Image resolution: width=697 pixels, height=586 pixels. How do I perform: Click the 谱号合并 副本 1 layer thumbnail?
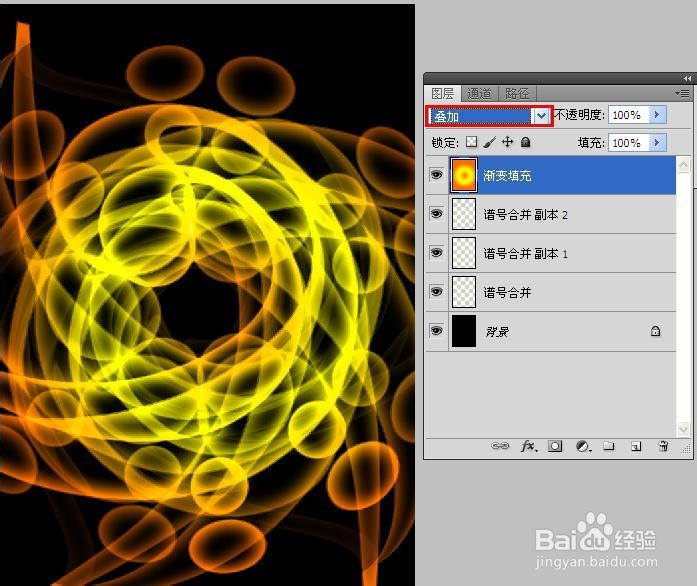pyautogui.click(x=464, y=253)
